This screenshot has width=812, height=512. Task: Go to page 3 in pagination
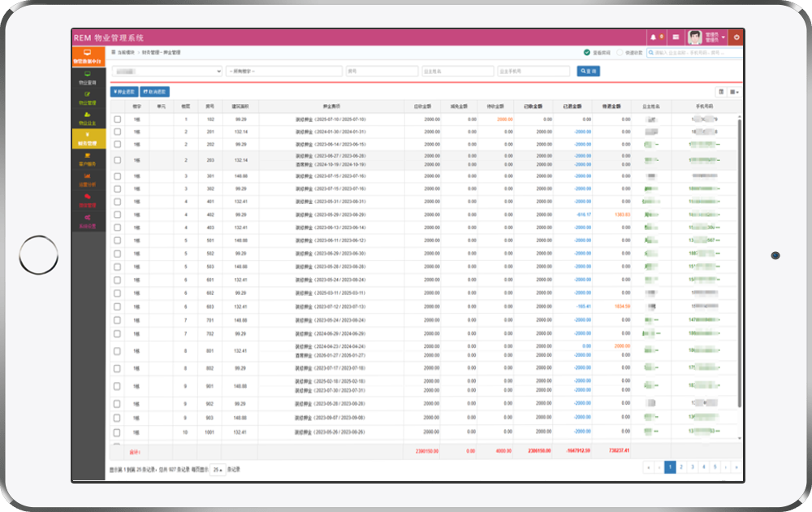point(693,467)
